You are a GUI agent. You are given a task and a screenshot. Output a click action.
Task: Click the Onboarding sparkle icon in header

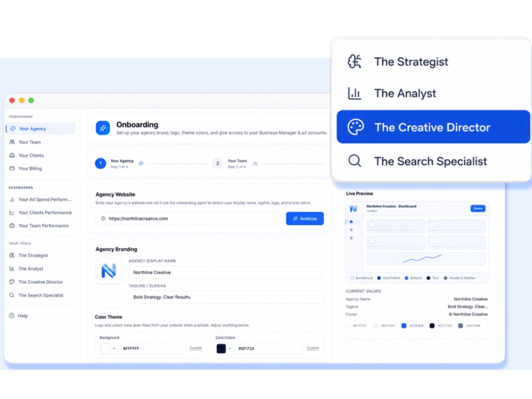[103, 128]
